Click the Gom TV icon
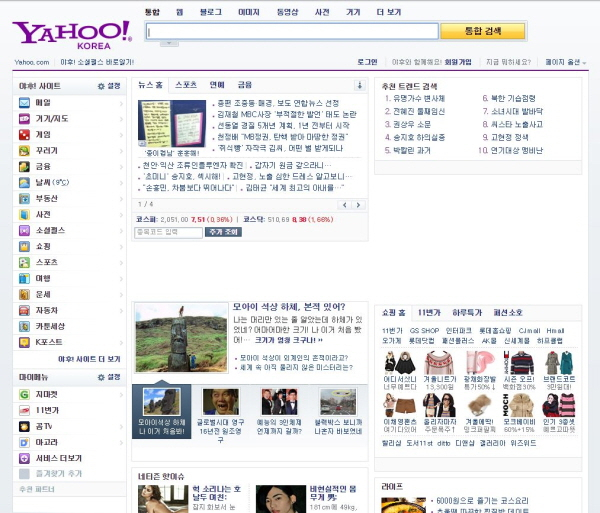Viewport: 600px width, 513px height. point(24,426)
